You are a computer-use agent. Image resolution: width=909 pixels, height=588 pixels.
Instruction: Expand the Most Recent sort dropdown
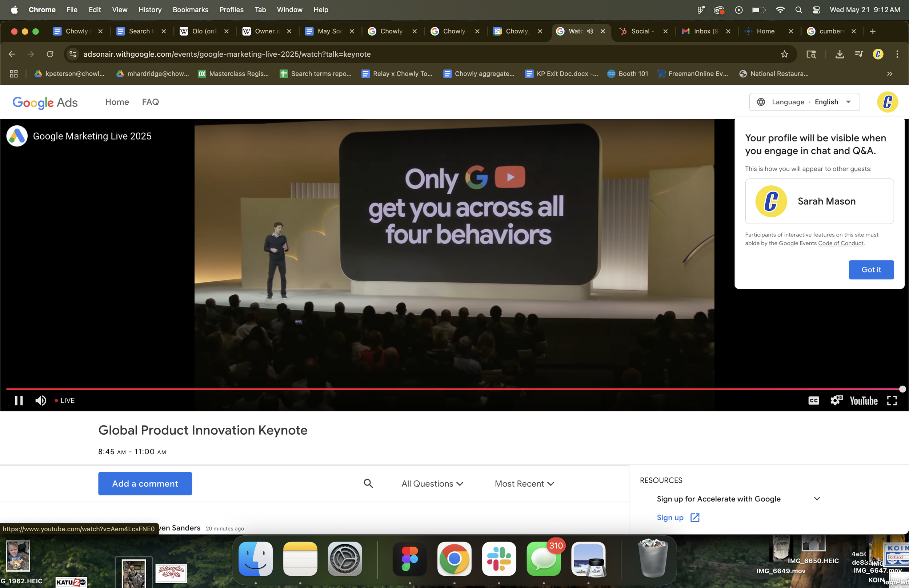pyautogui.click(x=524, y=484)
